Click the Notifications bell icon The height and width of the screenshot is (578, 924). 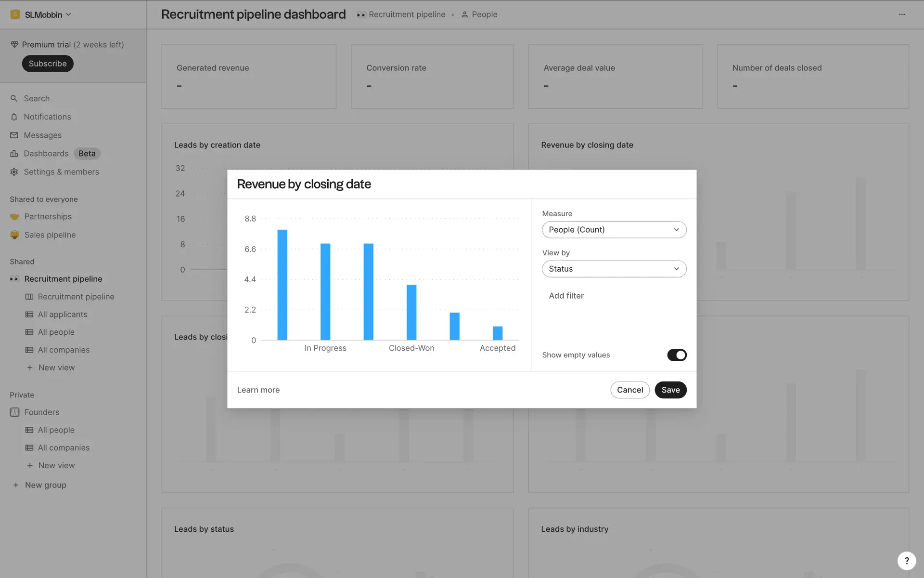coord(14,117)
